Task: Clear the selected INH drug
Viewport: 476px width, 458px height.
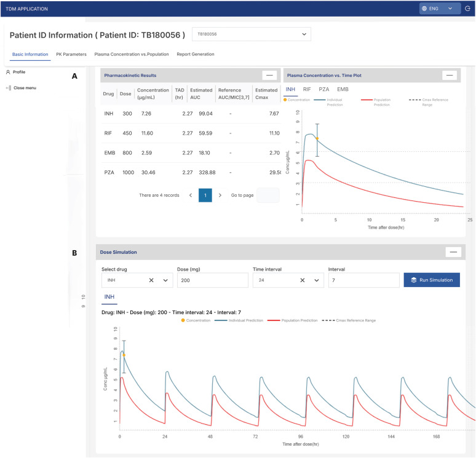Action: point(151,280)
